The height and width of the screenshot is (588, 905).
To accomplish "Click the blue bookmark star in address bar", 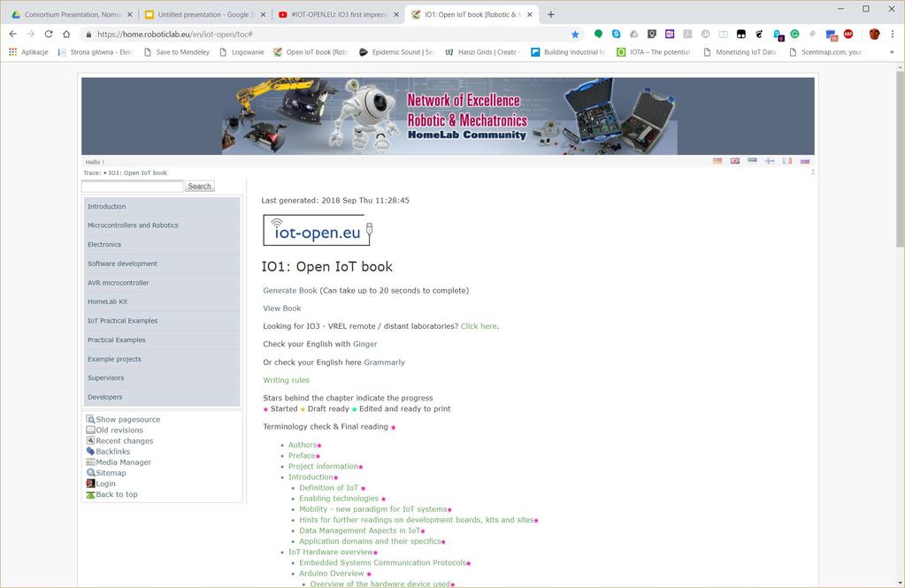I will (575, 34).
